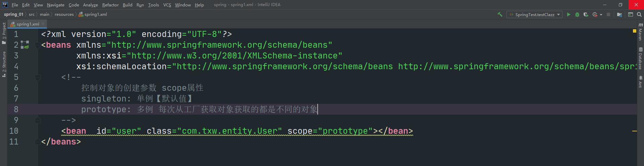The width and height of the screenshot is (644, 166).
Task: Click the Stop square icon
Action: [x=608, y=14]
